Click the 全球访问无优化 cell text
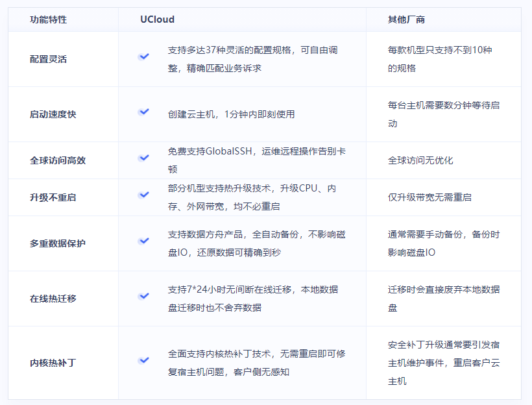532x405 pixels. coord(420,160)
